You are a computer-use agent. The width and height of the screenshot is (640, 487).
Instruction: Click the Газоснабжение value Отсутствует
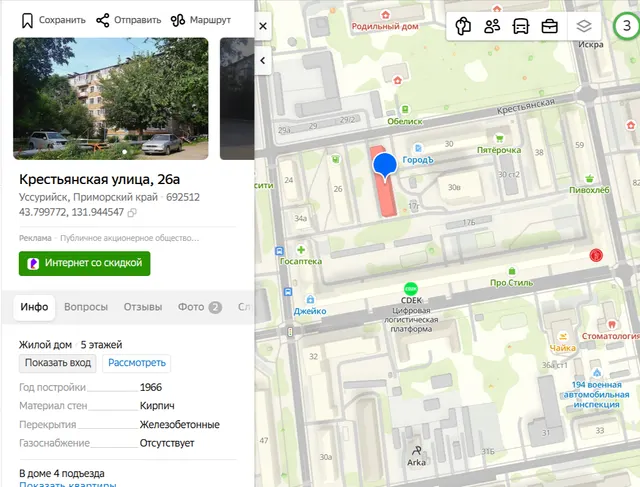pos(167,443)
